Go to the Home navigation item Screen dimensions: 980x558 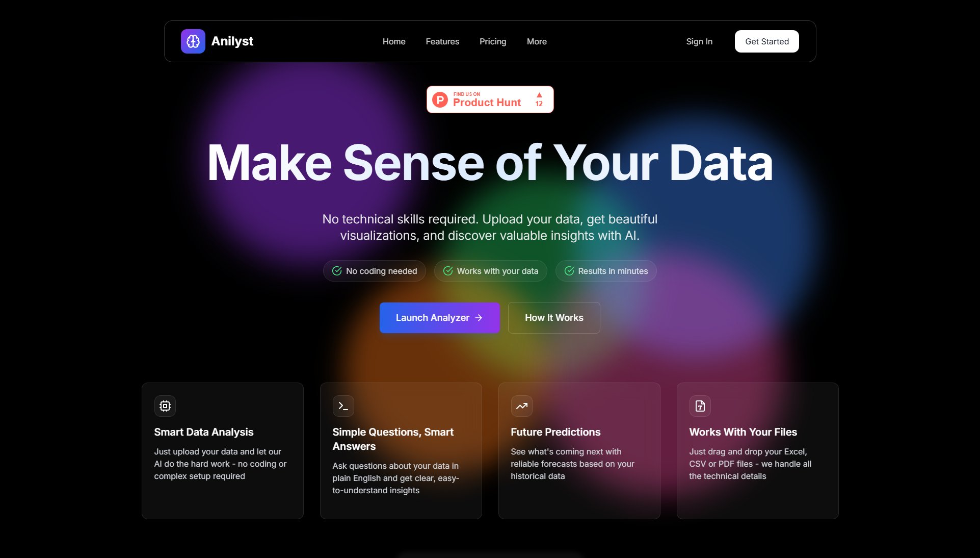click(393, 41)
